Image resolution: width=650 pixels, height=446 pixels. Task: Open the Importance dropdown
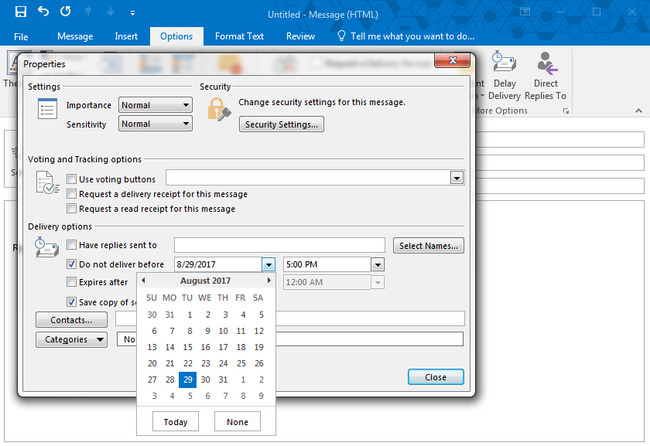tap(155, 105)
